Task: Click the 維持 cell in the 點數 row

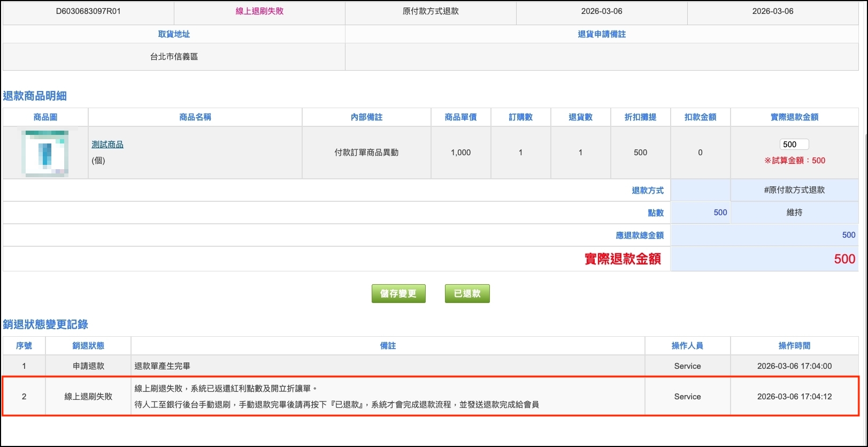Action: click(x=794, y=213)
